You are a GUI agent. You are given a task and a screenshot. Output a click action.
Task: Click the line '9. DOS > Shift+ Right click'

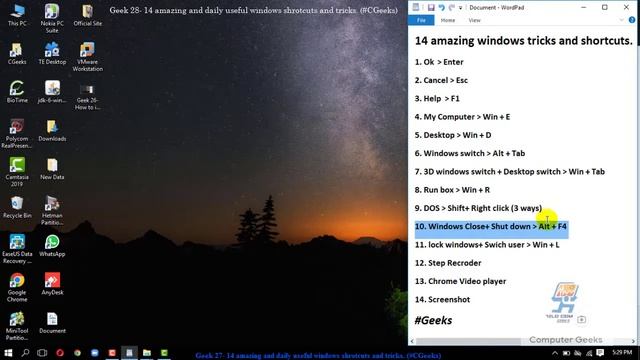[x=462, y=208]
